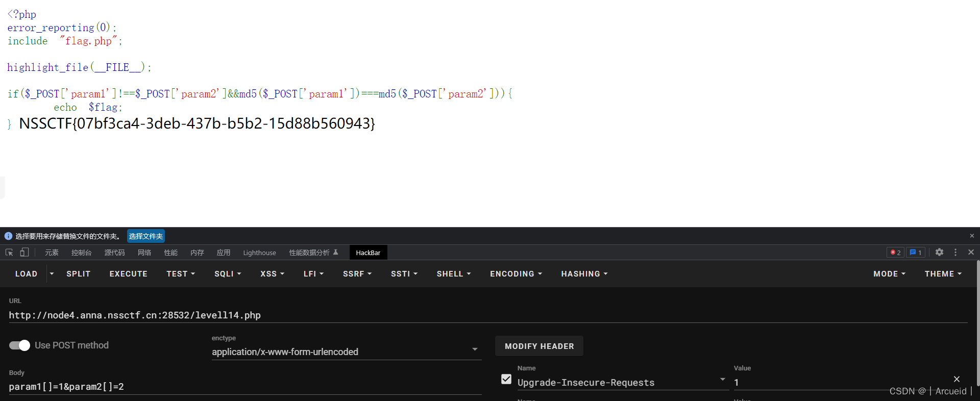Click the blue issues counter badge
This screenshot has height=401, width=980.
click(916, 253)
